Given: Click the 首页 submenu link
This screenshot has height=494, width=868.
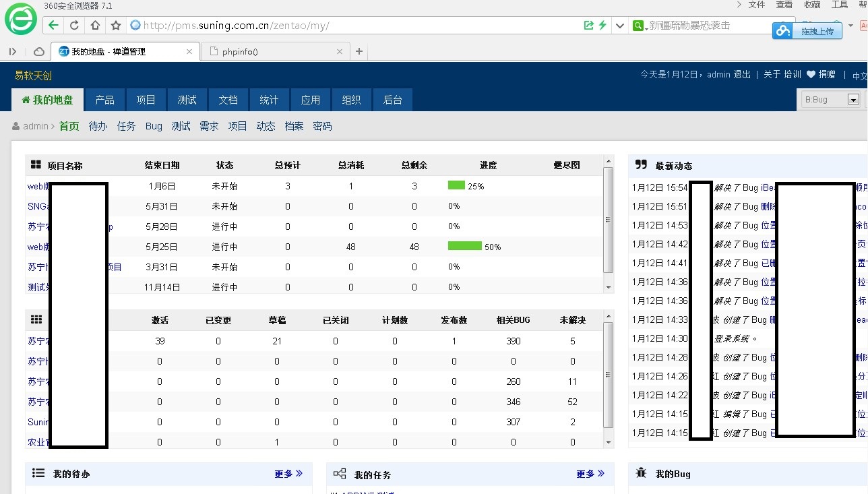Looking at the screenshot, I should [69, 126].
